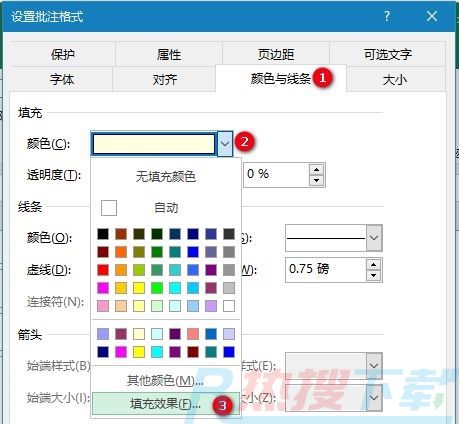The image size is (459, 424).
Task: Increase line weight with up arrow
Action: click(373, 265)
